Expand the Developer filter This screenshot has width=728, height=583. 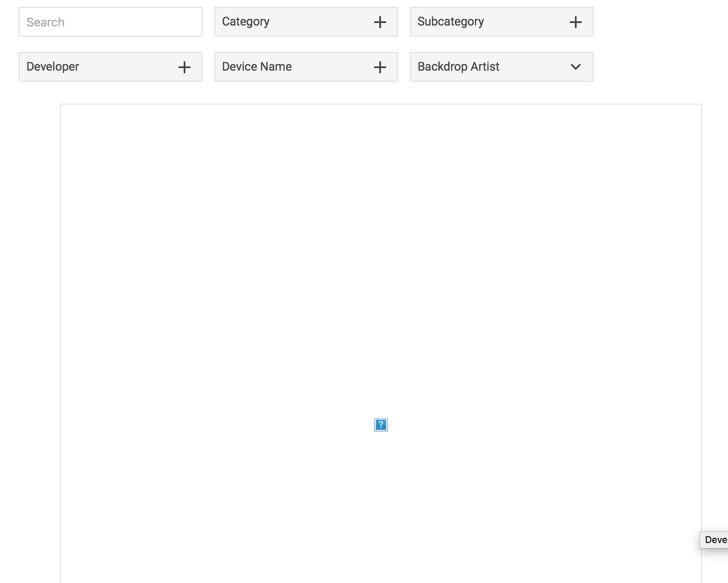pos(111,67)
